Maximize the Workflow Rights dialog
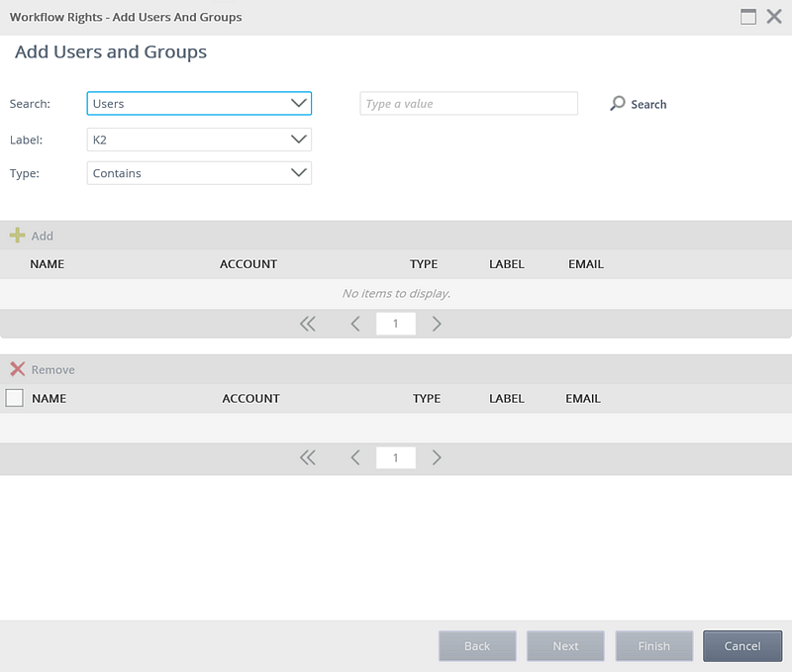Viewport: 792px width, 672px height. pyautogui.click(x=748, y=17)
